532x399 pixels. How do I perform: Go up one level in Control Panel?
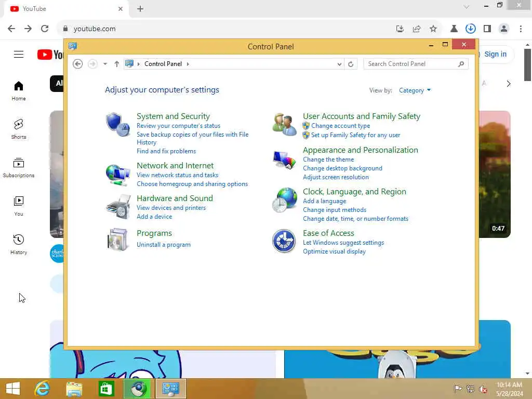117,64
